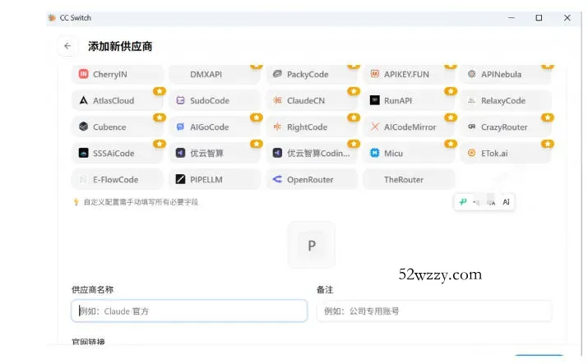Screen dimensions: 588x364
Task: Click the star badge on ETok.ai
Action: pyautogui.click(x=548, y=144)
